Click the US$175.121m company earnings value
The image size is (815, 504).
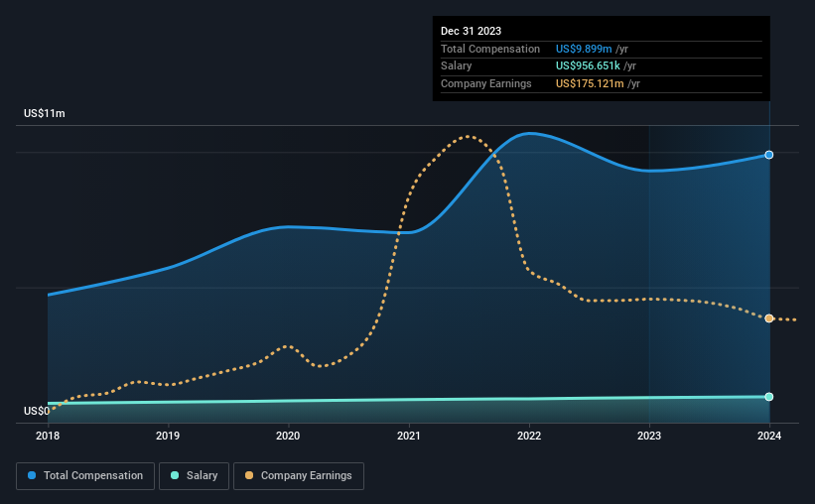590,83
